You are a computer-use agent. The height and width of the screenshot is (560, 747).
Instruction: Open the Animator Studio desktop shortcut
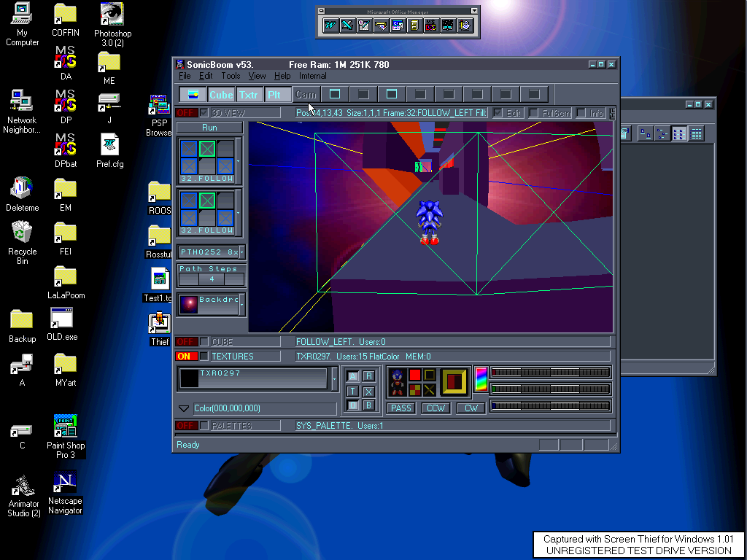(x=24, y=496)
